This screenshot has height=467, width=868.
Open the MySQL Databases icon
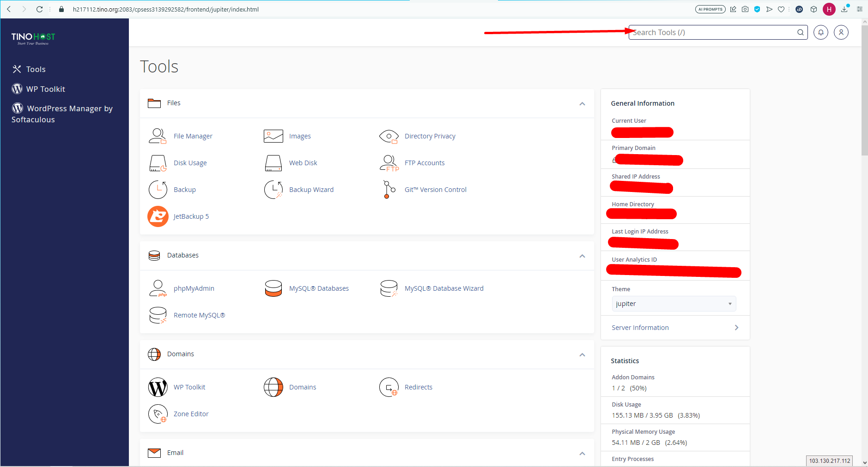coord(273,288)
